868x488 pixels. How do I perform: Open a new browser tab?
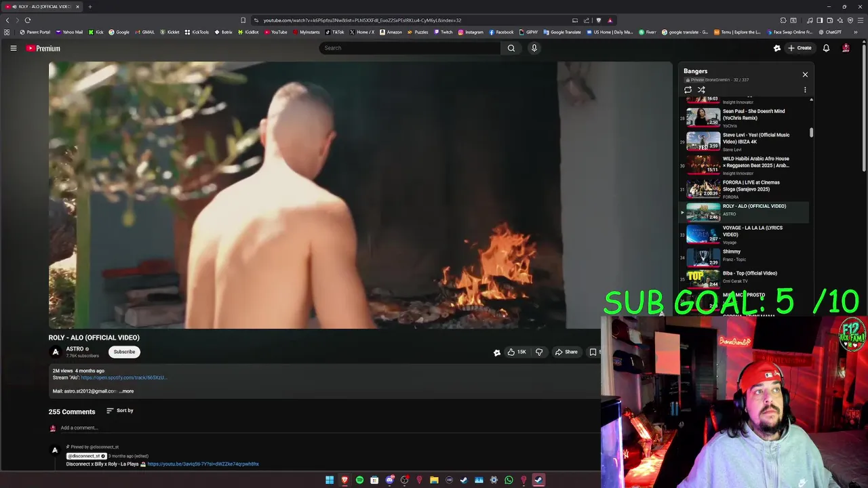(x=90, y=7)
